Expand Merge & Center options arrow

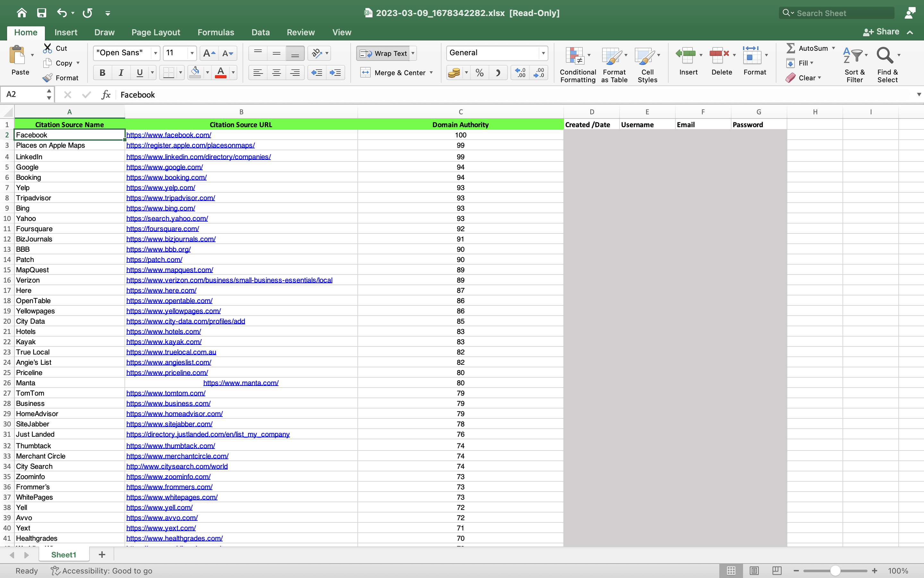coord(431,73)
